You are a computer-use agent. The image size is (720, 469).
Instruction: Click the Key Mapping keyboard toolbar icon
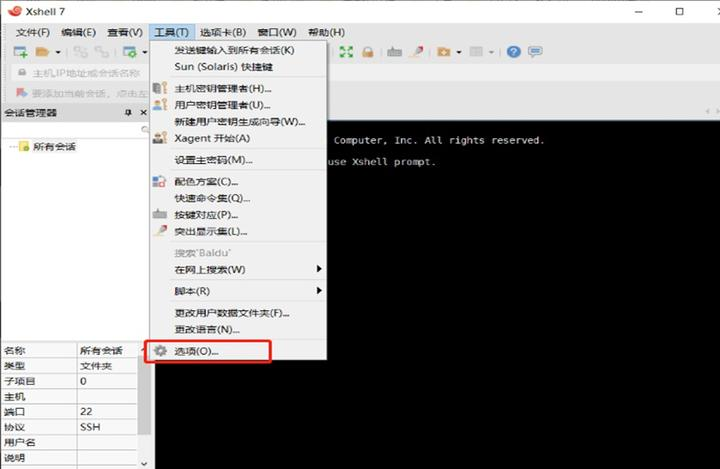(x=394, y=52)
